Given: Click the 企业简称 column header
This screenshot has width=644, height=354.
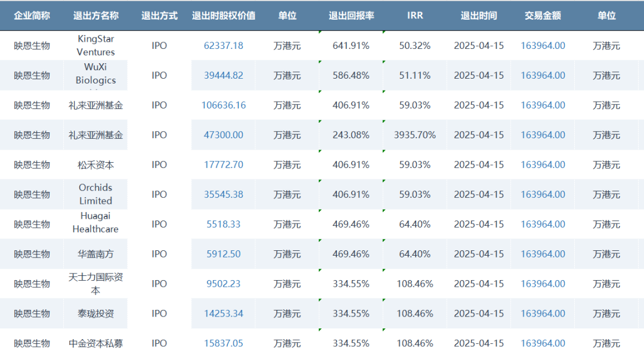Looking at the screenshot, I should coord(32,16).
